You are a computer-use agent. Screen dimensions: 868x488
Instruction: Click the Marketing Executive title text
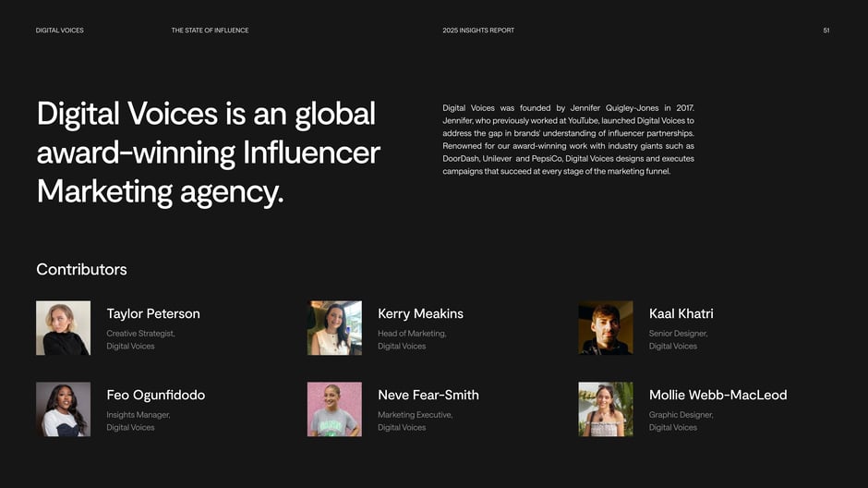tap(416, 415)
